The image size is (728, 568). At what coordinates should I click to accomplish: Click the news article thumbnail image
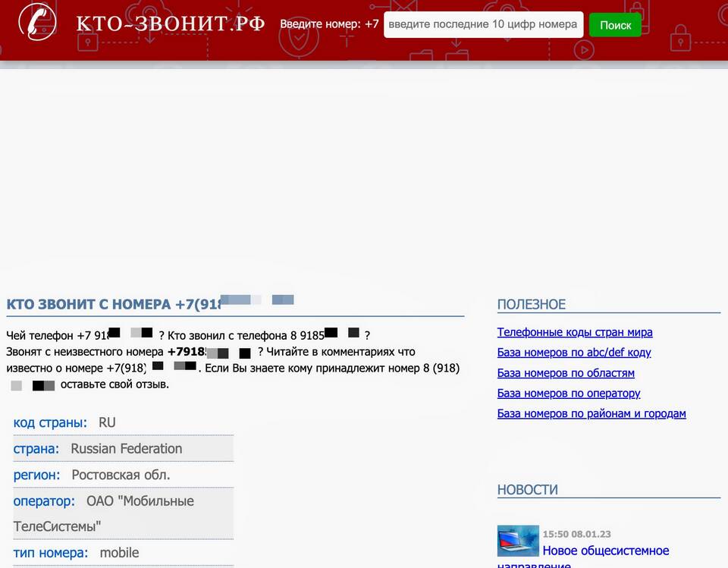point(518,541)
